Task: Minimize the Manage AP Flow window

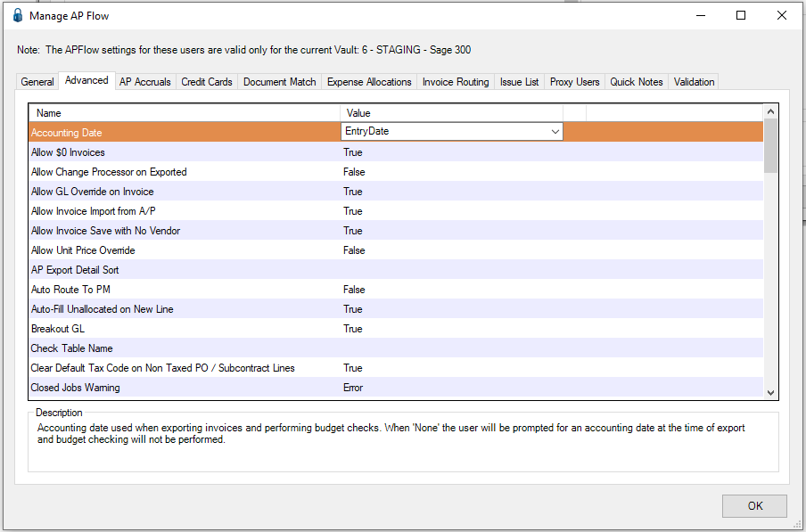Action: pos(701,15)
